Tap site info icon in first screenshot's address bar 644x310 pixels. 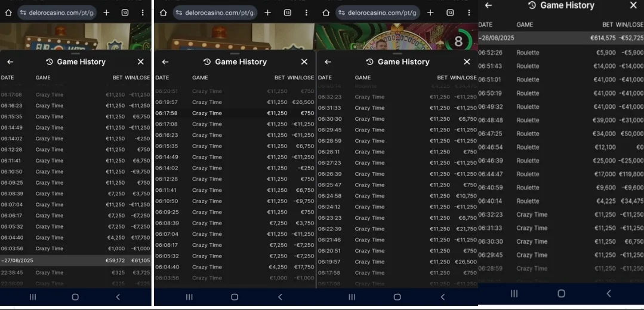[23, 13]
